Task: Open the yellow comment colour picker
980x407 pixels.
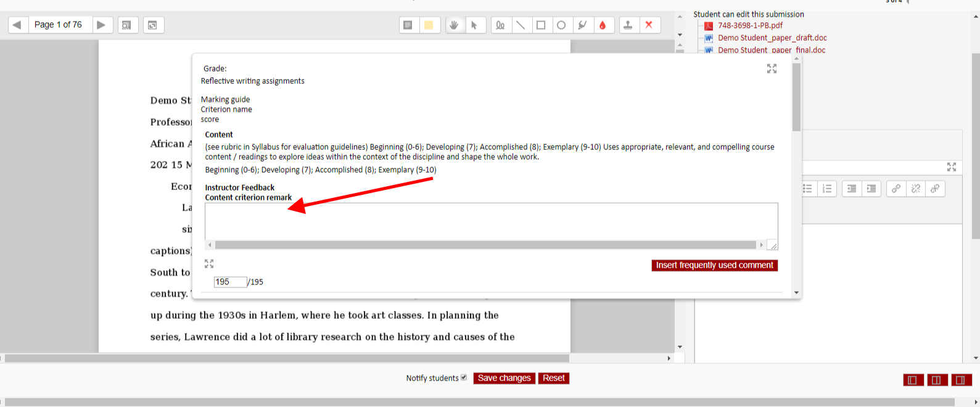Action: (429, 25)
